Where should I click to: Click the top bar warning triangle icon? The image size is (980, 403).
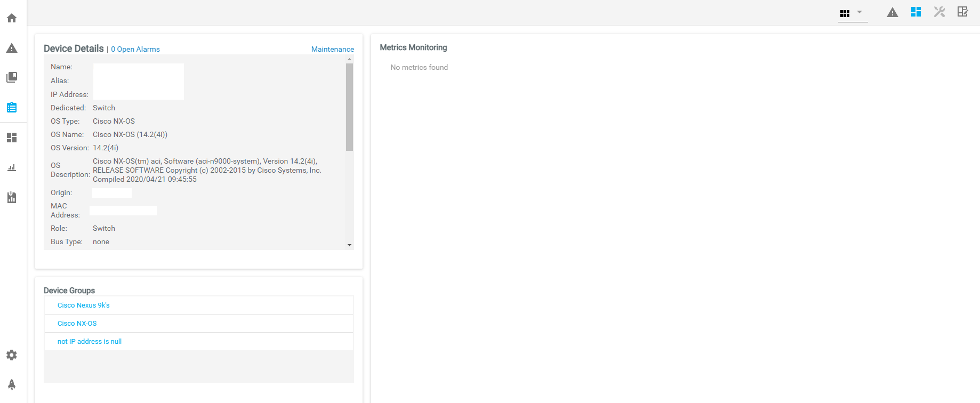(893, 12)
